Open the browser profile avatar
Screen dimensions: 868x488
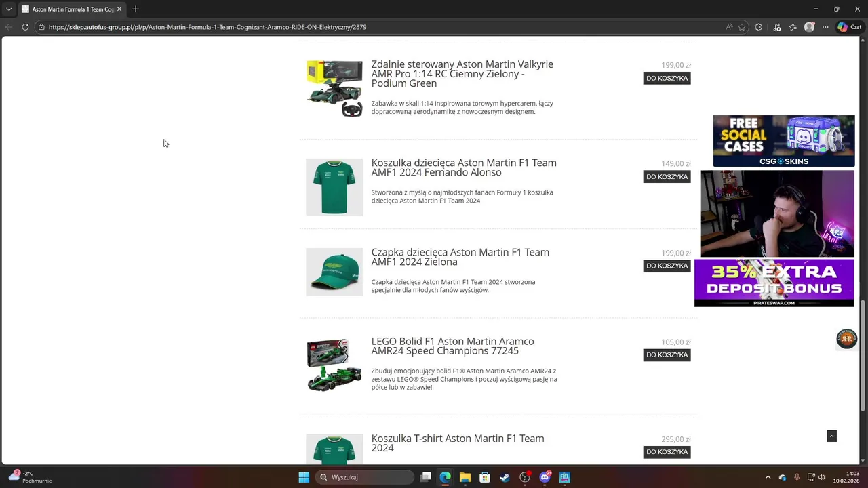pos(809,27)
